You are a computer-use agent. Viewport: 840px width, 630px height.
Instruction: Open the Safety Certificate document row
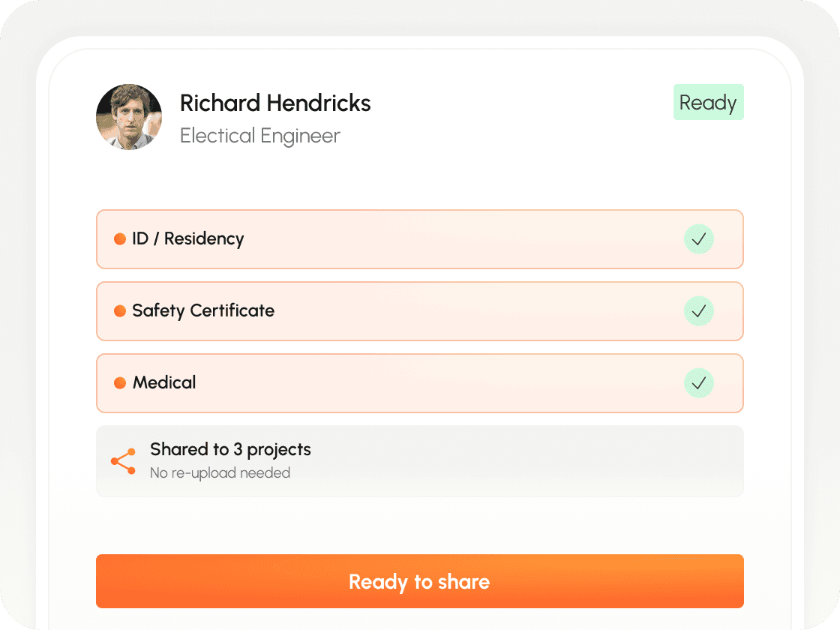pos(420,311)
